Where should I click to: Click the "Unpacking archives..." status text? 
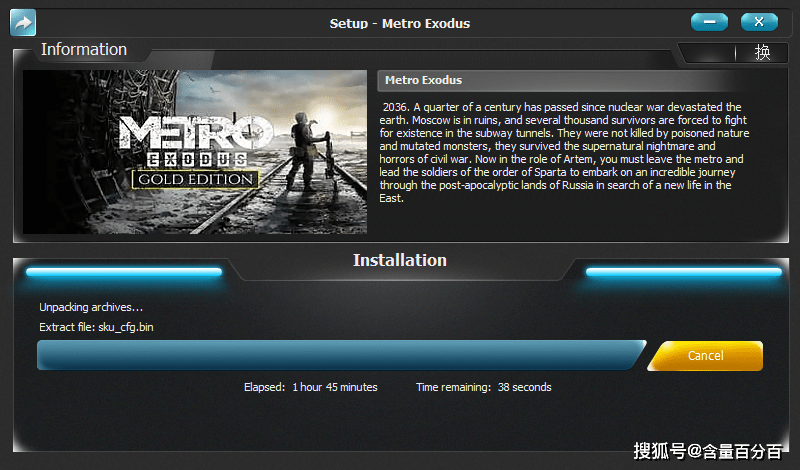(x=91, y=307)
